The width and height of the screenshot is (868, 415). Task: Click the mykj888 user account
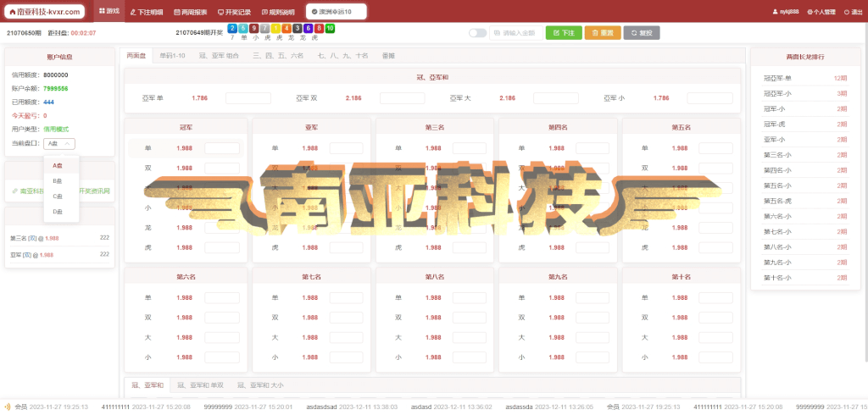tap(786, 12)
